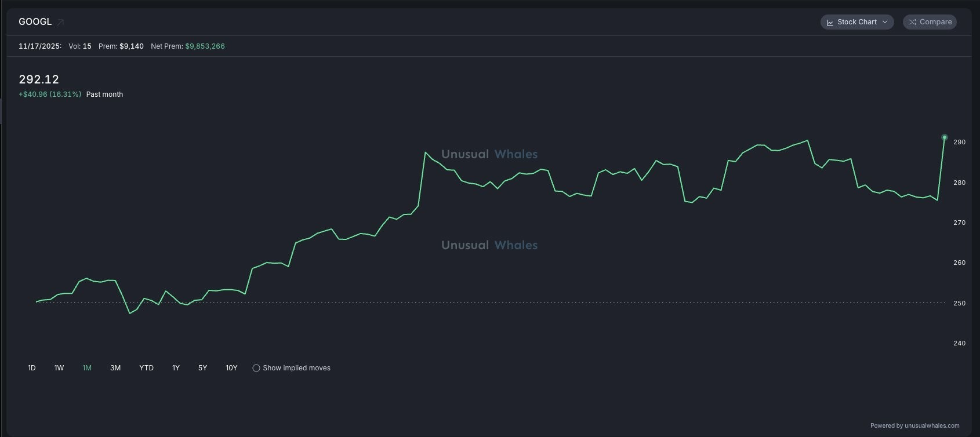Click the arrow icon beside GOOGL
The height and width of the screenshot is (437, 980).
click(x=60, y=23)
